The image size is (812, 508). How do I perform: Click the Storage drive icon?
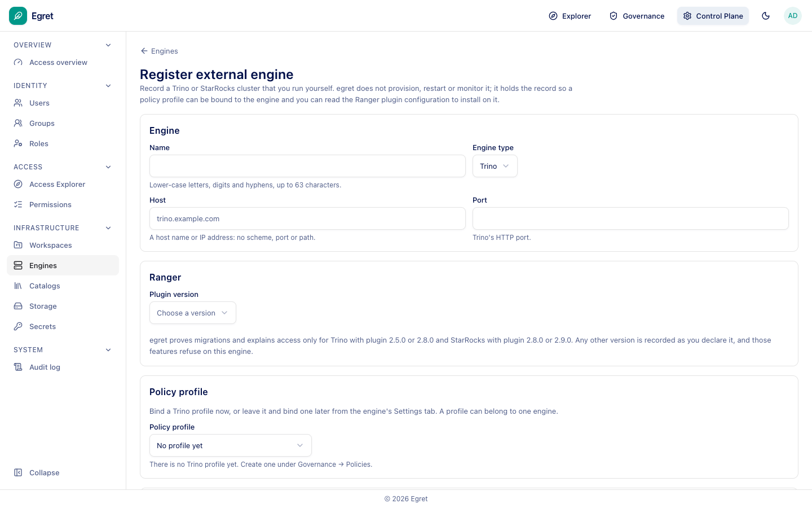tap(18, 306)
